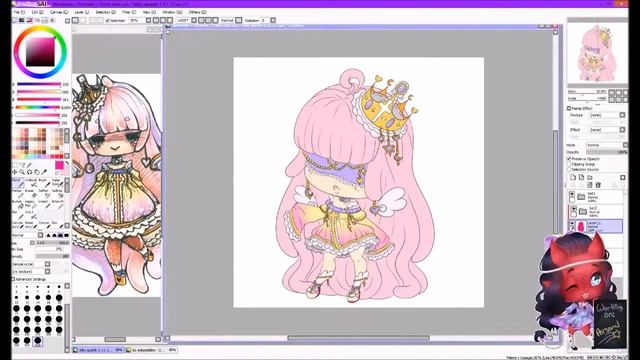Select the rectangular selection tool
Screen dimensions: 640x360
click(x=15, y=165)
